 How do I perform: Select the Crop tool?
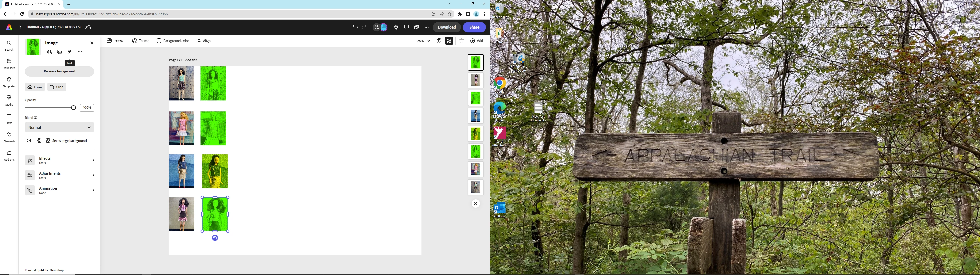tap(57, 87)
